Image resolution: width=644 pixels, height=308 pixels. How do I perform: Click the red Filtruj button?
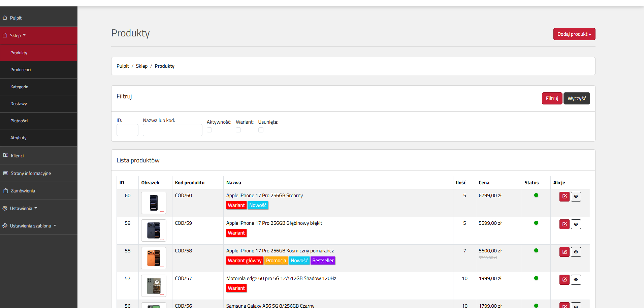point(552,98)
